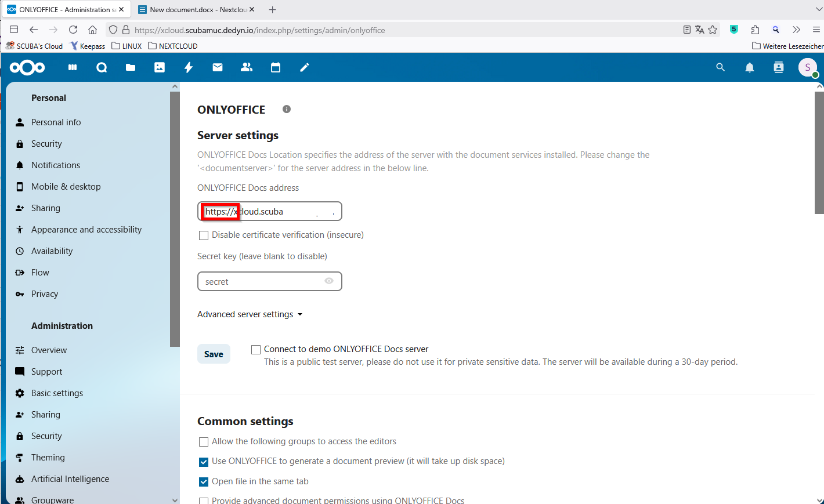
Task: Uncheck Open file in the same tab
Action: [204, 482]
